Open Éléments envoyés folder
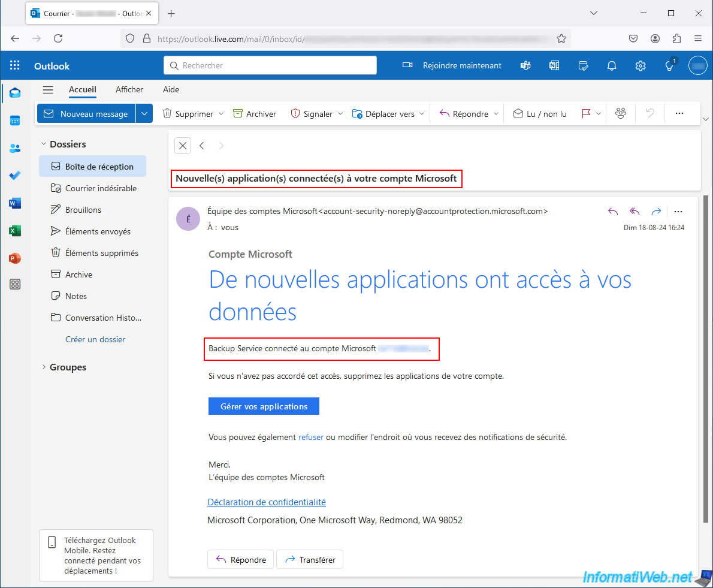Screen dimensions: 713x588 point(92,231)
